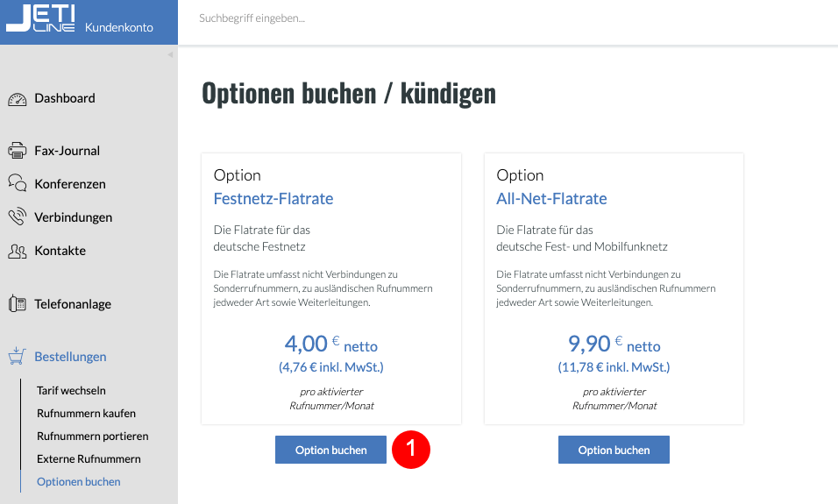
Task: Collapse the sidebar with the small arrow
Action: click(x=170, y=54)
